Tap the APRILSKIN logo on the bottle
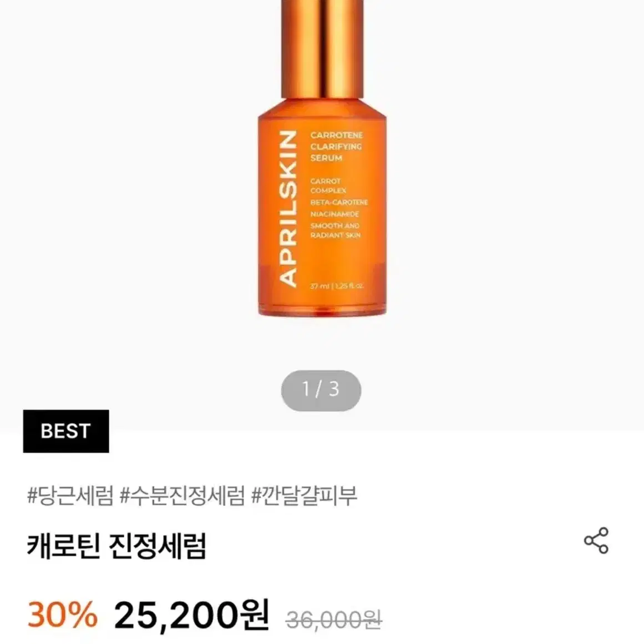 pos(288,208)
